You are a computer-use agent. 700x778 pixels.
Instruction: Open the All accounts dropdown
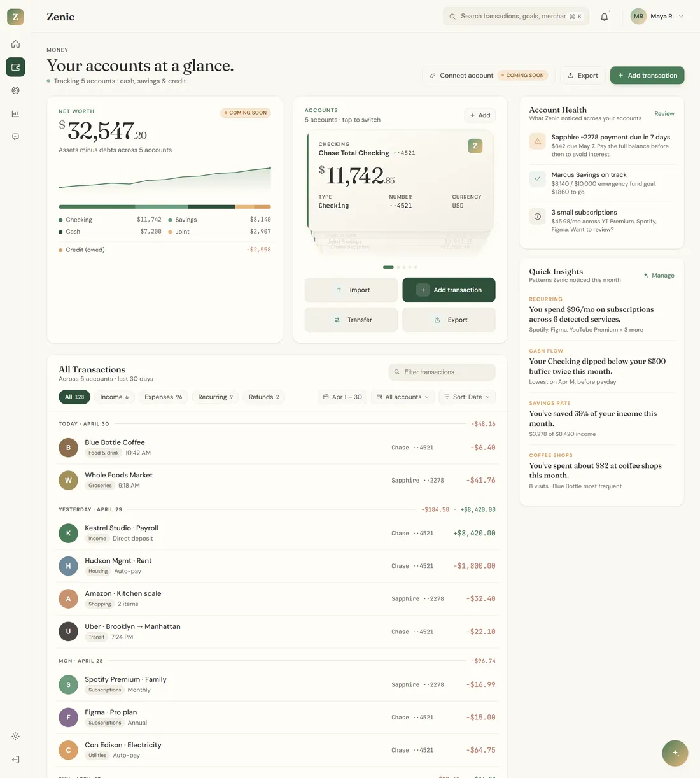[x=403, y=397]
